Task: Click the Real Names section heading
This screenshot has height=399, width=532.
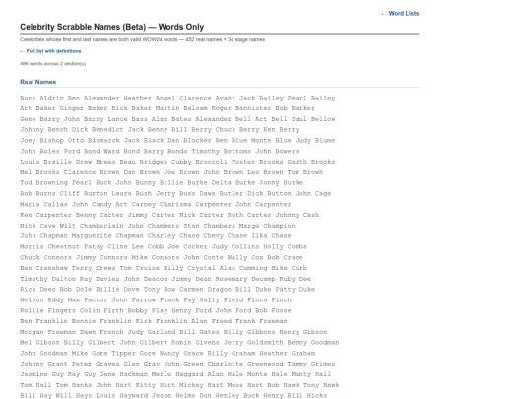Action: [38, 82]
